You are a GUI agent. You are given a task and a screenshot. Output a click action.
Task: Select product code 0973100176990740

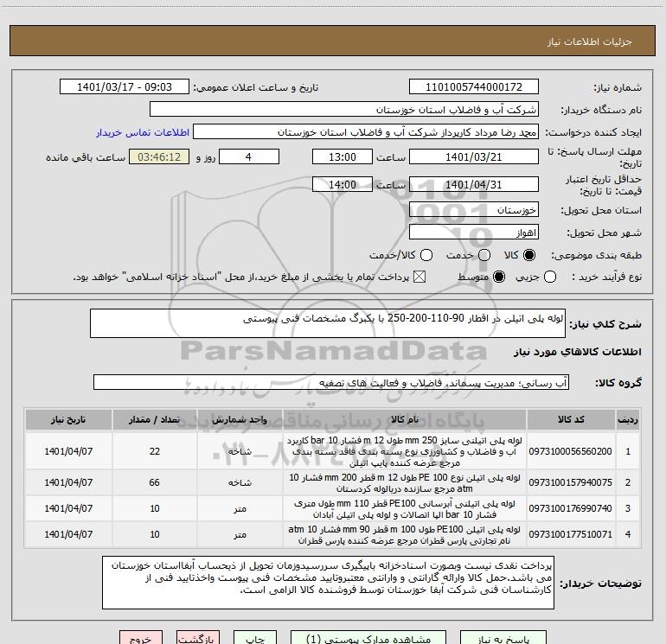[571, 508]
